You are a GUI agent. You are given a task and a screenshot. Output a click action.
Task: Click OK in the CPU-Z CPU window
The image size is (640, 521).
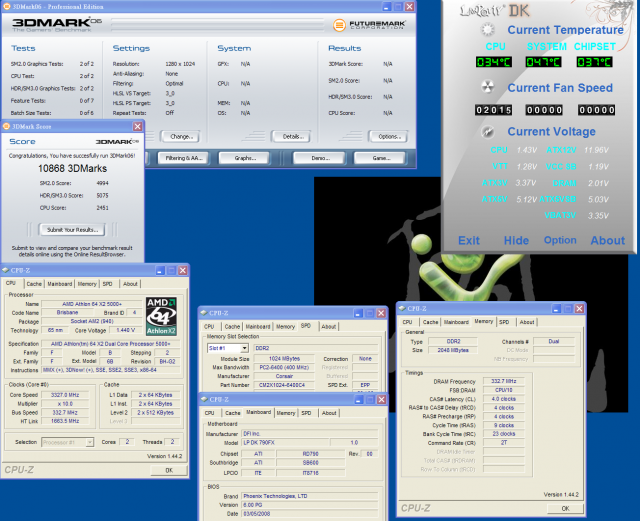[x=169, y=470]
